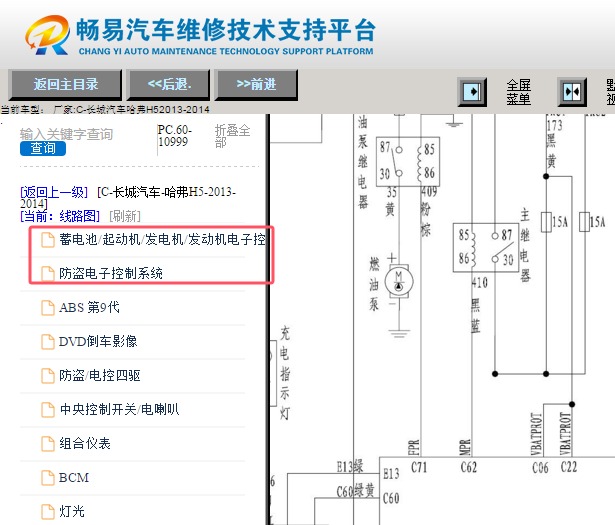Click the C22 connector pin label
The image size is (615, 525).
(x=569, y=467)
